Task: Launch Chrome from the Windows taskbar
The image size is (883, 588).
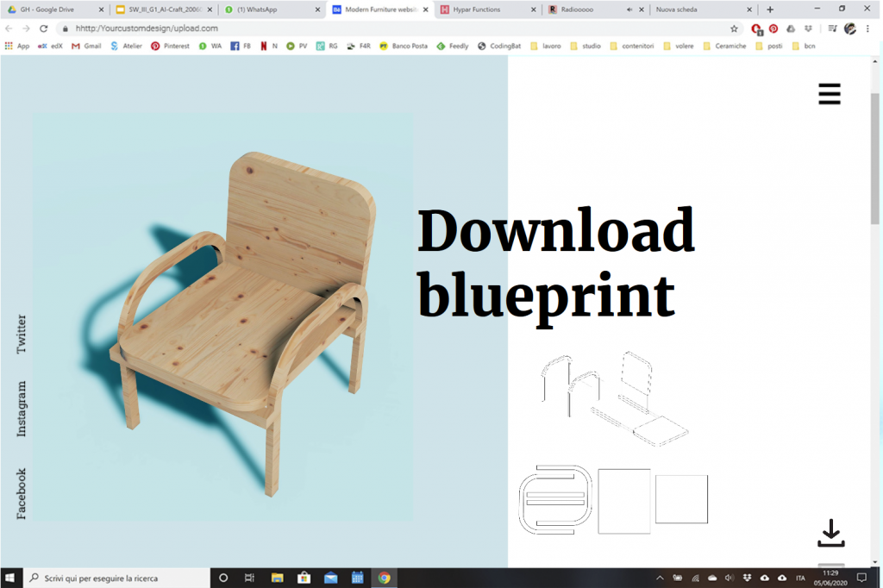Action: pyautogui.click(x=384, y=578)
